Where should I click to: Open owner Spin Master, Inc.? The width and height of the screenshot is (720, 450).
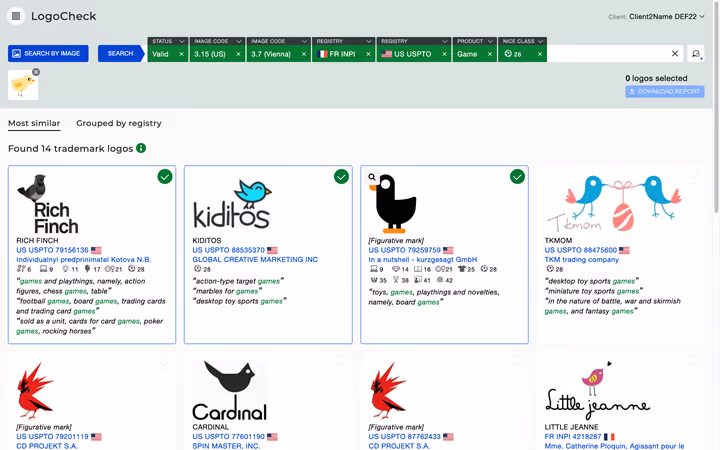click(x=226, y=446)
